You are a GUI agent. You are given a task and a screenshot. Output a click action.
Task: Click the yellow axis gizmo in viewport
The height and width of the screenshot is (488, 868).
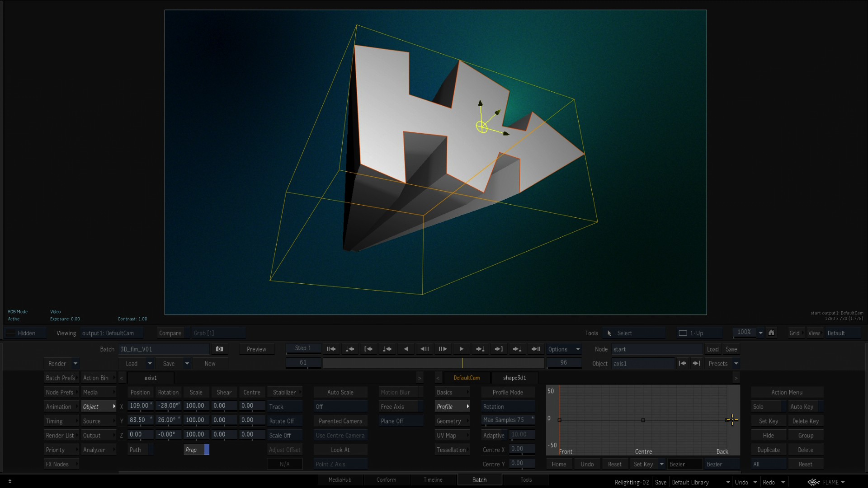pos(482,127)
